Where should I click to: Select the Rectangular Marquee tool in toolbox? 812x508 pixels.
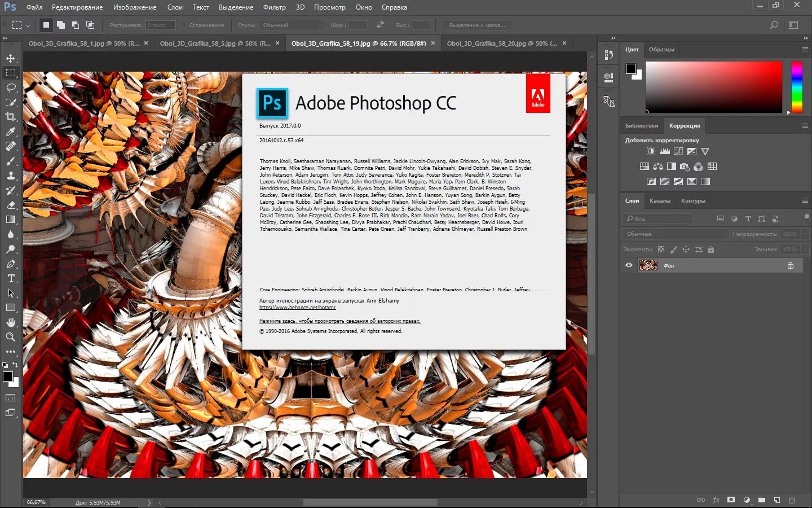point(11,73)
